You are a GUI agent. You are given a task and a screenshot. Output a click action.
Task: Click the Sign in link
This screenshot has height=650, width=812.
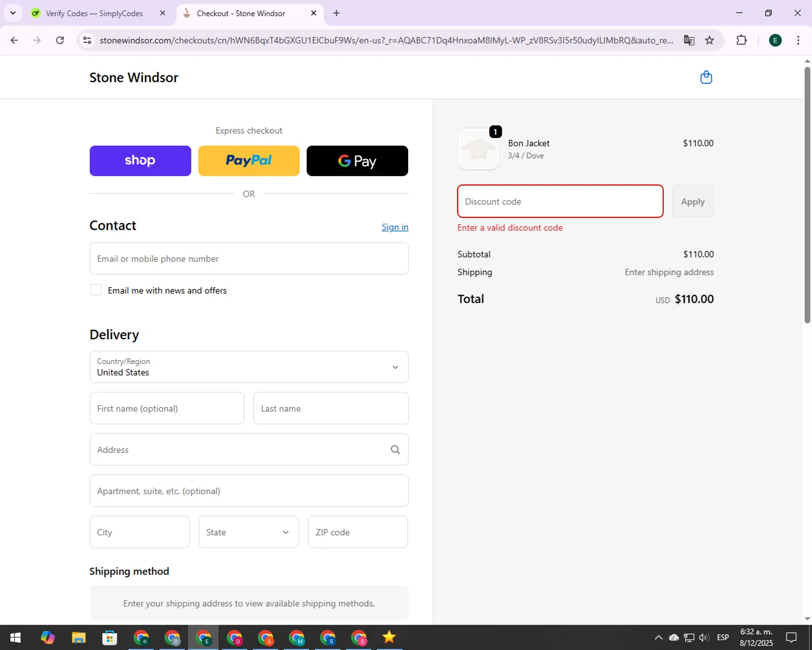(x=395, y=227)
